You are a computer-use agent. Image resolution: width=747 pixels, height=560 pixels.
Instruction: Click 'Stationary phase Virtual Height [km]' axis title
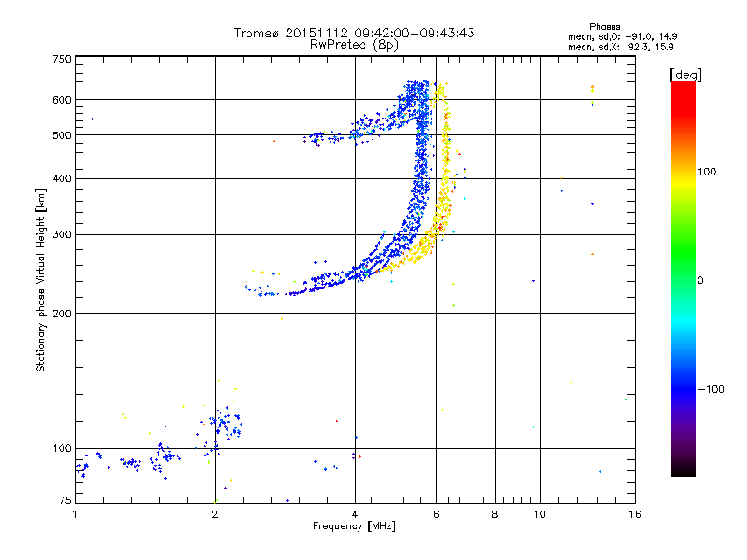pyautogui.click(x=41, y=280)
